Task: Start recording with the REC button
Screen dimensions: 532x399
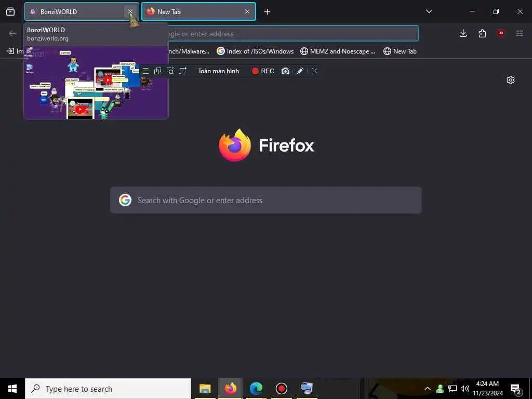Action: click(x=263, y=71)
